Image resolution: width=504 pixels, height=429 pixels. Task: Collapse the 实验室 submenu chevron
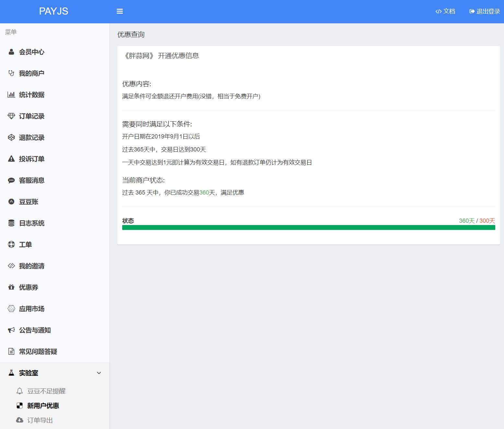coord(99,373)
